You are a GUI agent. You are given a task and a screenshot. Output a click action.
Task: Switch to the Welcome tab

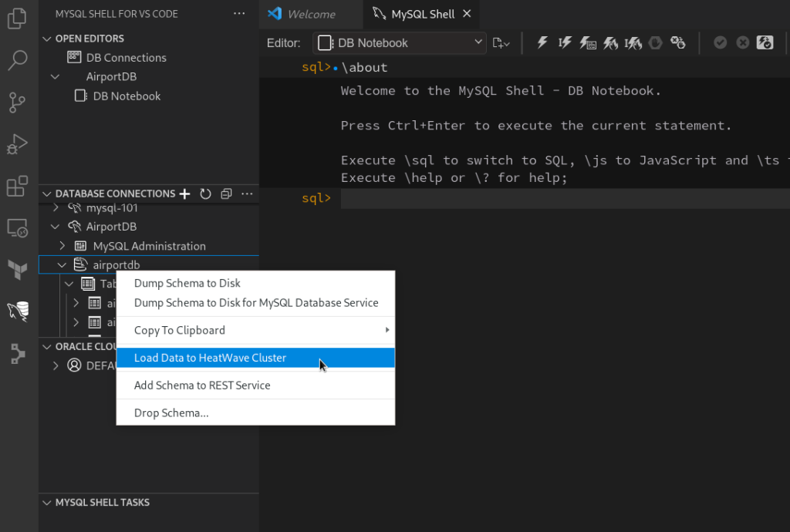click(311, 14)
